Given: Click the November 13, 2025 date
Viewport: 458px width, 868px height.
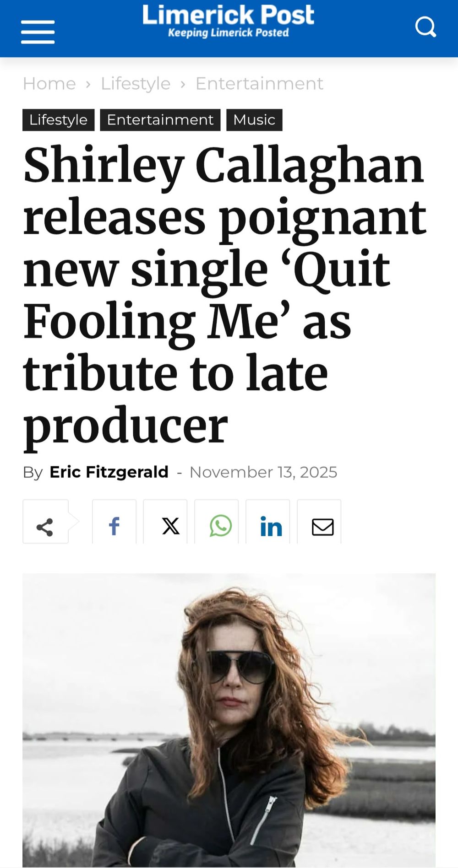Looking at the screenshot, I should [x=263, y=472].
